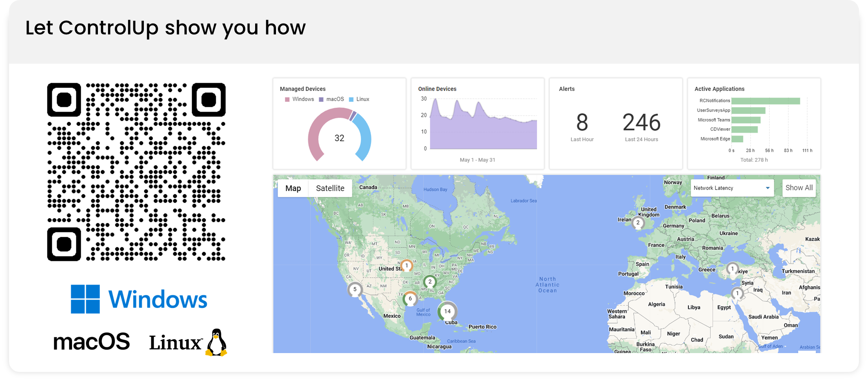Click the CDViewer application bar
This screenshot has height=381, width=868.
click(745, 129)
